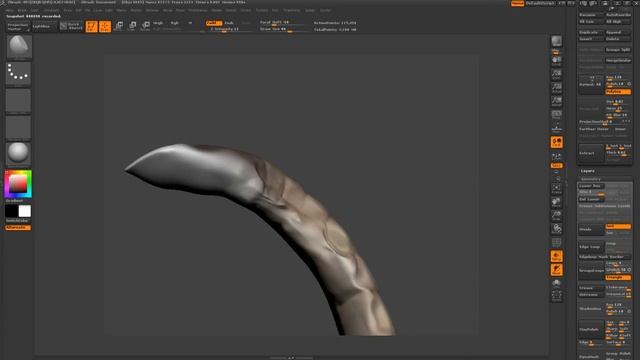Select the Move mode icon in top toolbar
Image resolution: width=640 pixels, height=360 pixels.
[x=118, y=27]
